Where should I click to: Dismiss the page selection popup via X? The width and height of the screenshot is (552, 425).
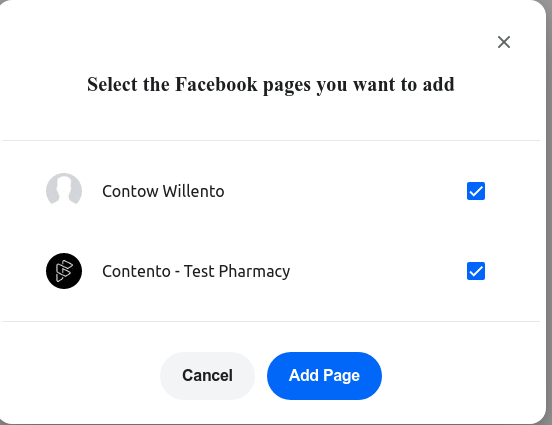click(504, 42)
